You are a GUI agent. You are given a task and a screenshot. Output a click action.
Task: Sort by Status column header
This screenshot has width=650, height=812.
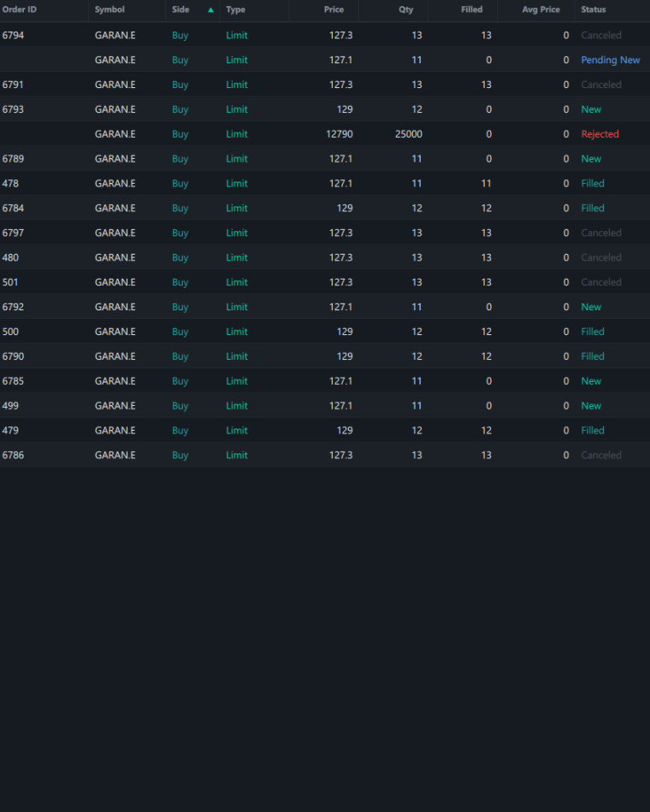[x=593, y=9]
